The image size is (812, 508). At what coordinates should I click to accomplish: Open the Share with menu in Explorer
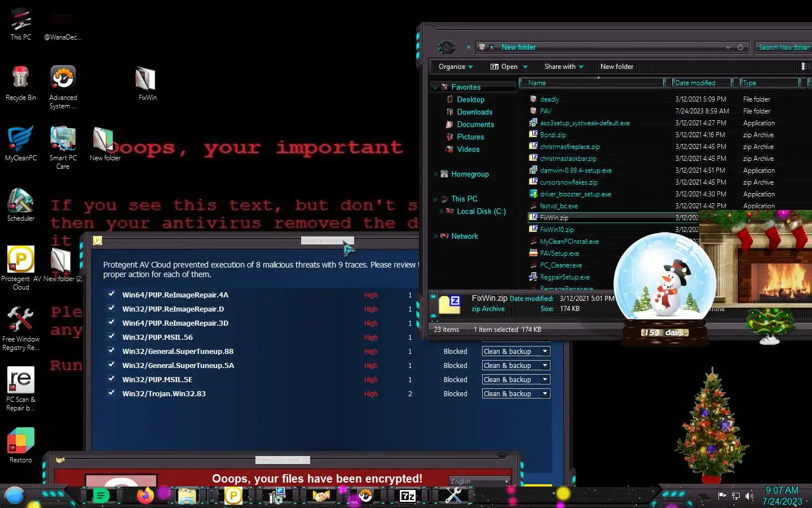[x=564, y=66]
